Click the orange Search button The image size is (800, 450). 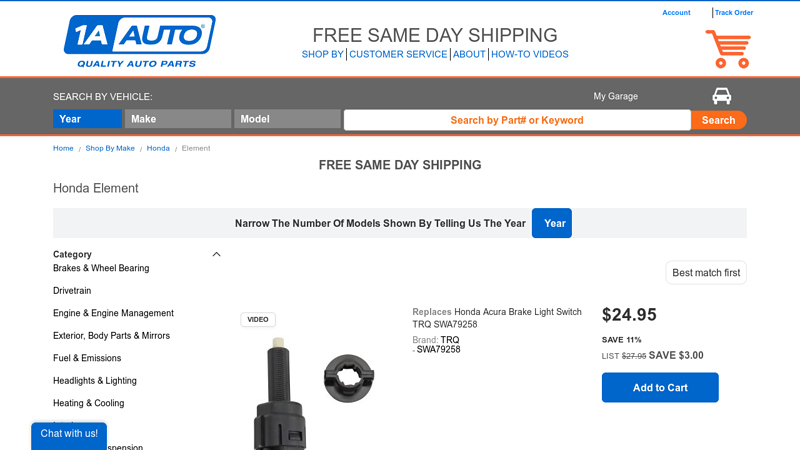point(718,120)
